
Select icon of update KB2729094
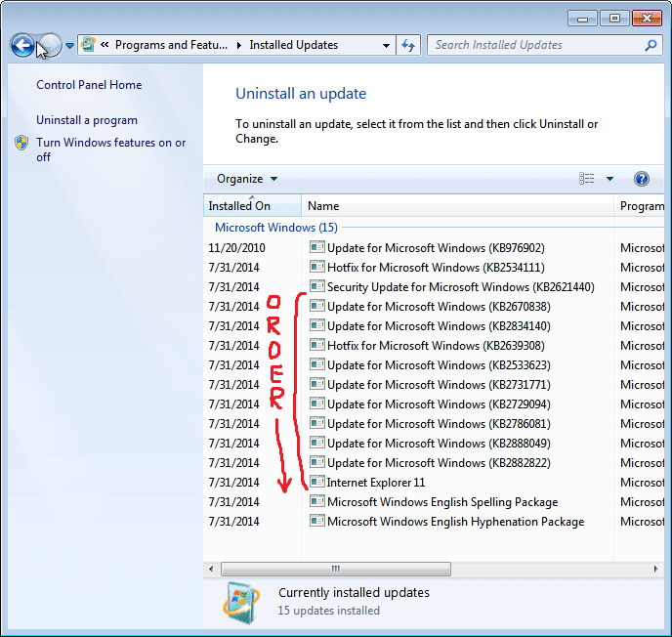(x=317, y=403)
